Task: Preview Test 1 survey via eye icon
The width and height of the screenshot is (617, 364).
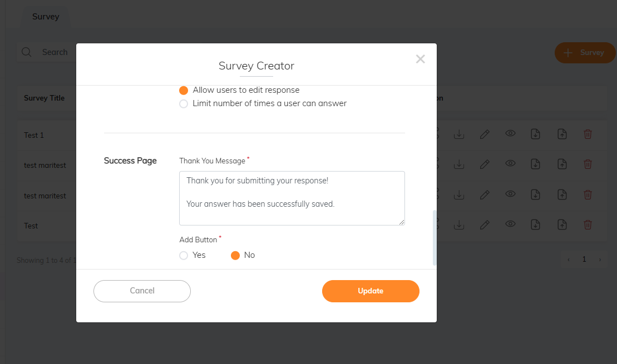Action: point(510,133)
